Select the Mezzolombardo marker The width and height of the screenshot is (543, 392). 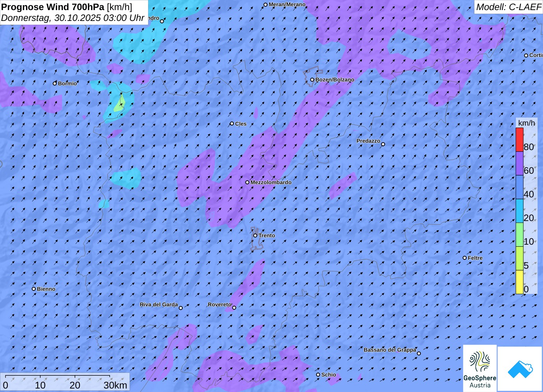tap(247, 182)
